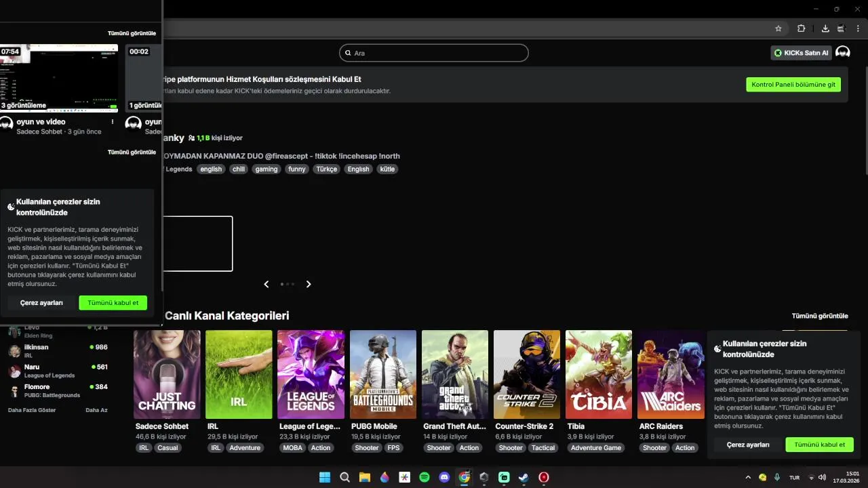
Task: Select the chill stream tag
Action: (x=239, y=169)
